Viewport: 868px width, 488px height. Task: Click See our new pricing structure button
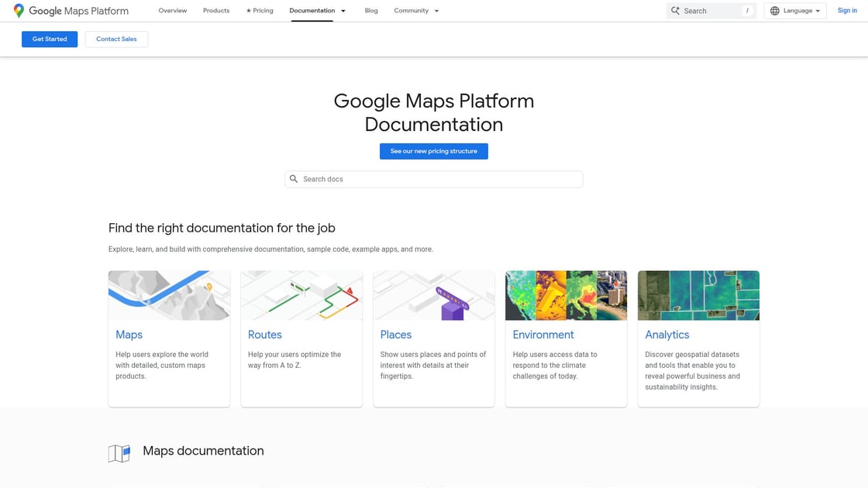(x=434, y=151)
